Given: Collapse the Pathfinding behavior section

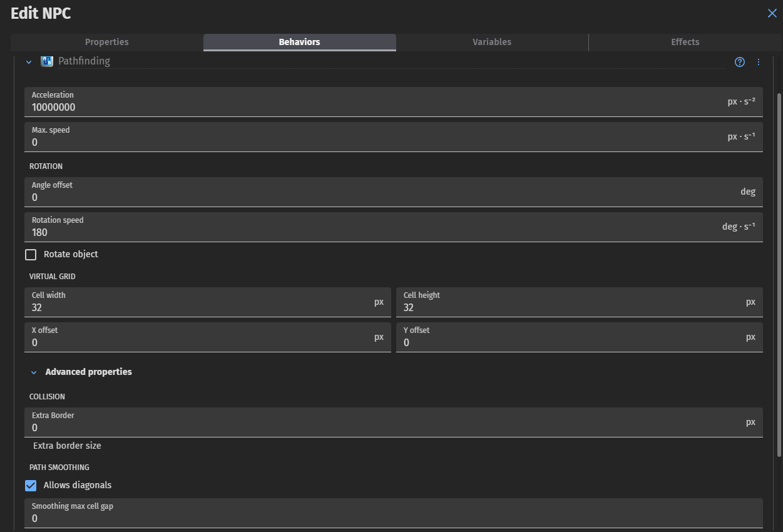Looking at the screenshot, I should point(29,62).
